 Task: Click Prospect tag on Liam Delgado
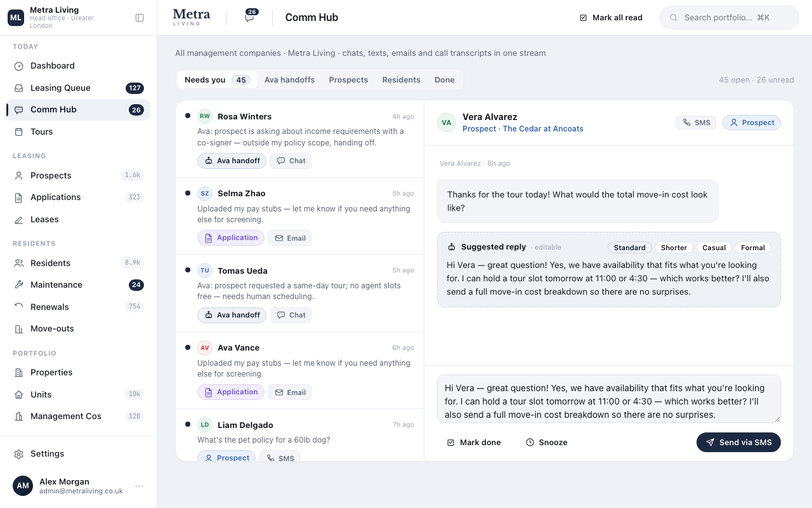[x=226, y=457]
